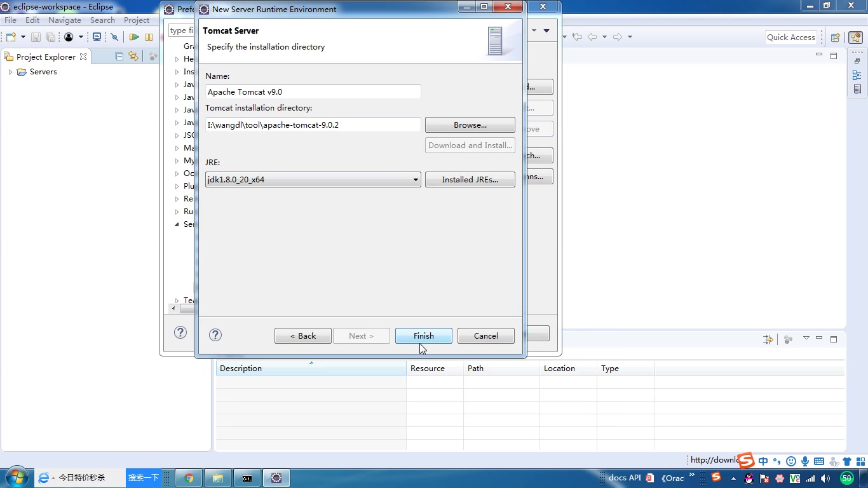Click the Open Console monitor icon

coord(97,37)
